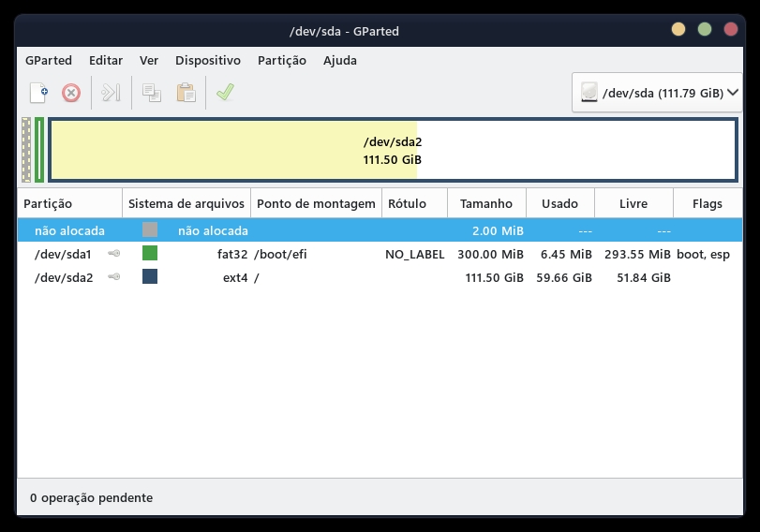Click the 293.55 MiB free value

pos(637,254)
